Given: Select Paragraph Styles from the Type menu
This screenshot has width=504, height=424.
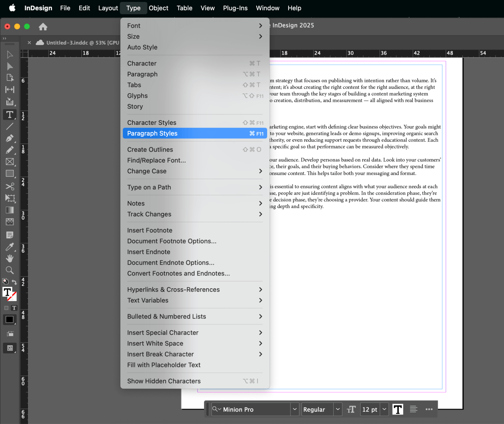Looking at the screenshot, I should click(x=152, y=133).
